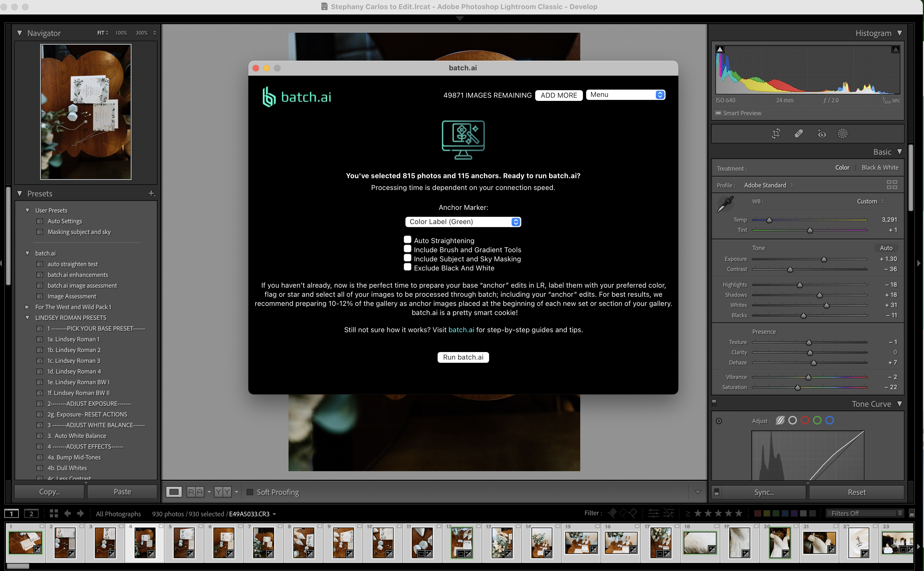Open the toolbar content dropdown triangle
This screenshot has height=571, width=924.
point(698,492)
